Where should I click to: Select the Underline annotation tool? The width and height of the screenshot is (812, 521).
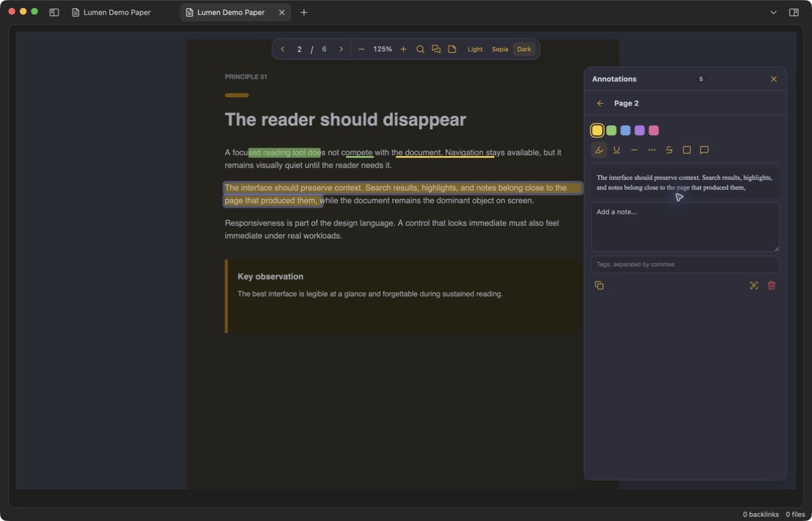(x=616, y=150)
